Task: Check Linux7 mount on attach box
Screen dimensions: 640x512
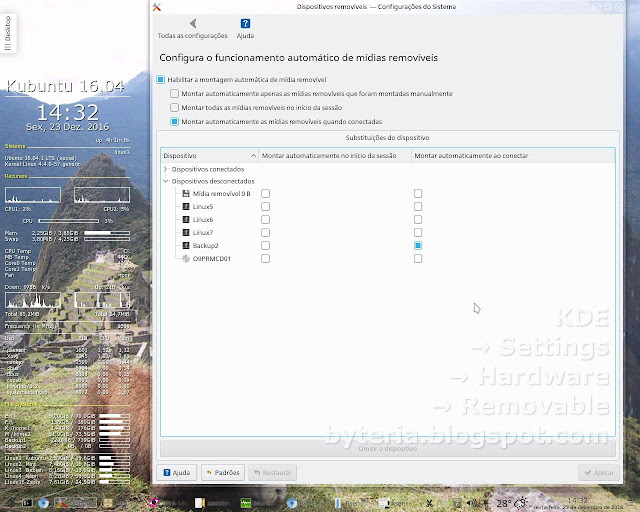Action: tap(418, 233)
